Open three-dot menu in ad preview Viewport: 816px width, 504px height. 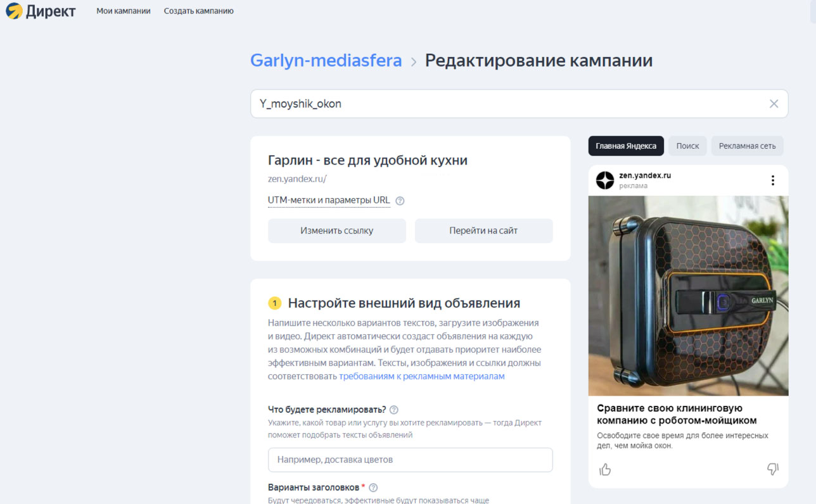pyautogui.click(x=772, y=180)
